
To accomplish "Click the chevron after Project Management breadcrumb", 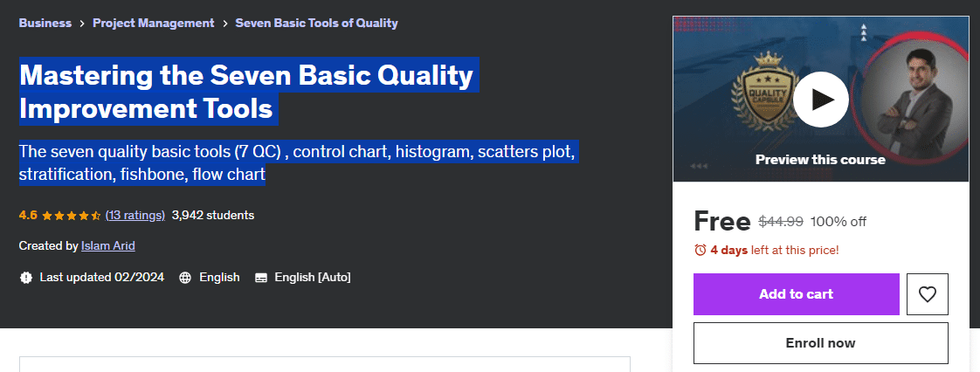I will (225, 24).
